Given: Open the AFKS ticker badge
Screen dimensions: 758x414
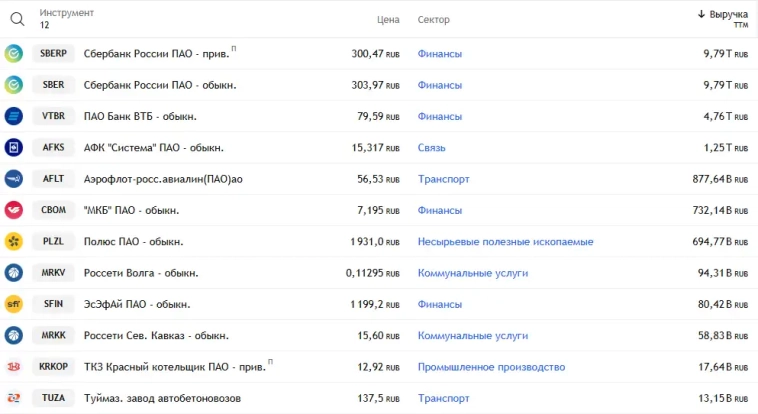Looking at the screenshot, I should (53, 148).
